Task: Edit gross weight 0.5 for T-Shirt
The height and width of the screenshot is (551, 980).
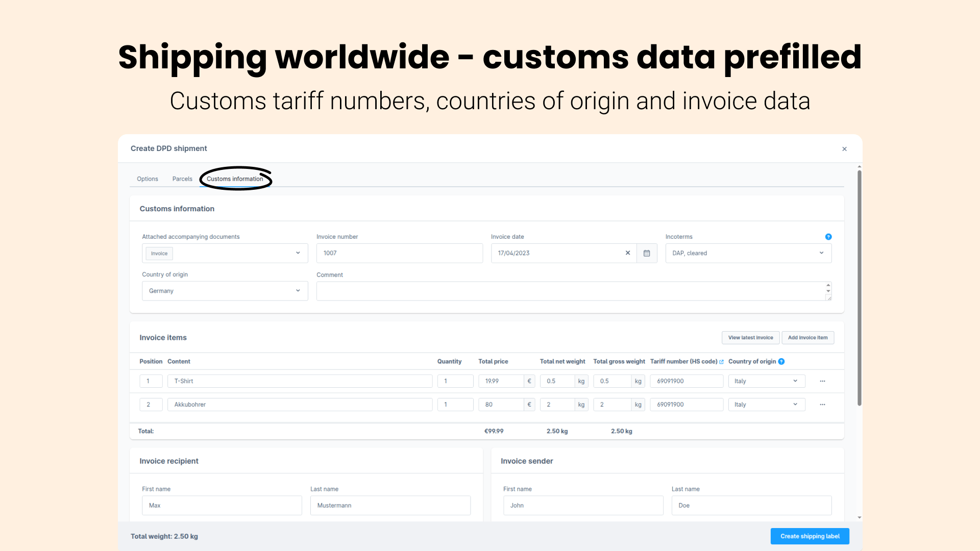Action: pyautogui.click(x=612, y=381)
